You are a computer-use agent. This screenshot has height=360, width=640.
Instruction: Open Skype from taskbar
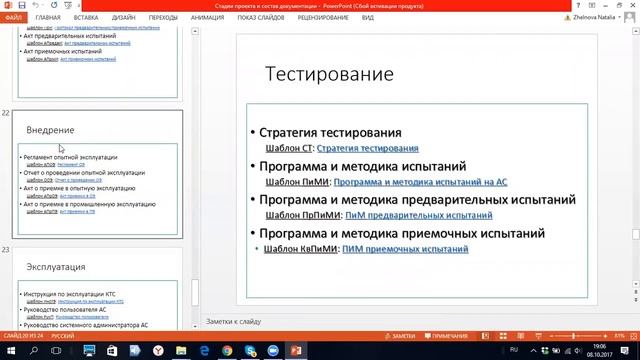click(250, 351)
